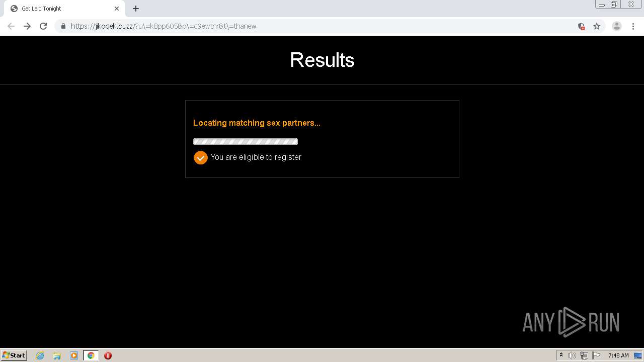Close the Get Laid Tonight tab

[117, 9]
